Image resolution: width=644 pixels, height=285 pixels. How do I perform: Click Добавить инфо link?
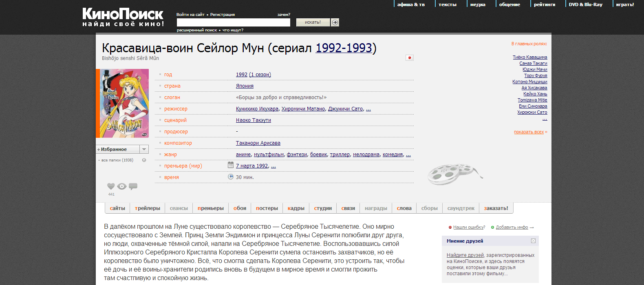[x=512, y=228]
